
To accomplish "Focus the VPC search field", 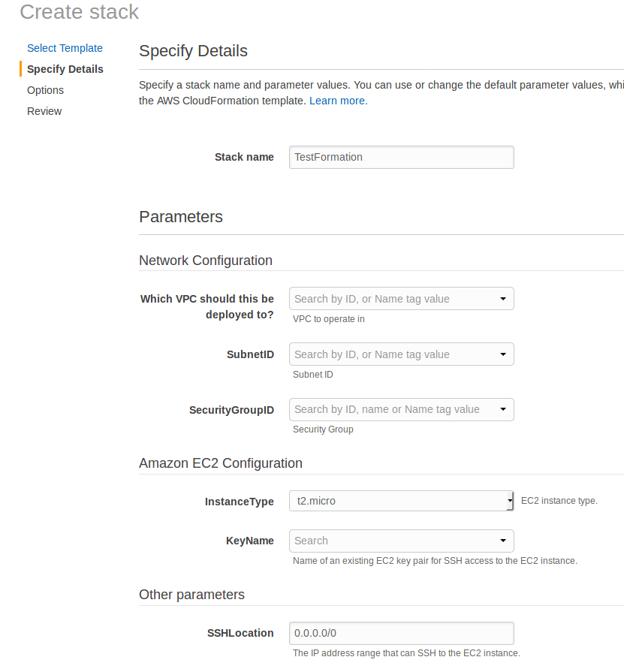I will (390, 299).
